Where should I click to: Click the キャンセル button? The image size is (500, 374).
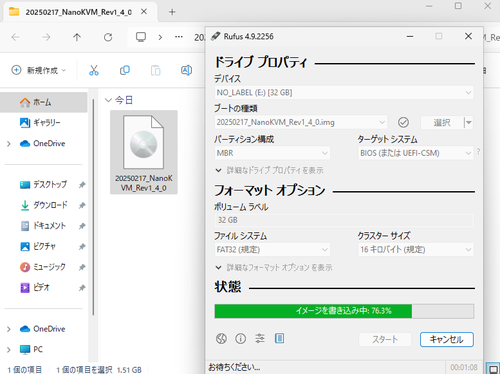click(x=447, y=339)
